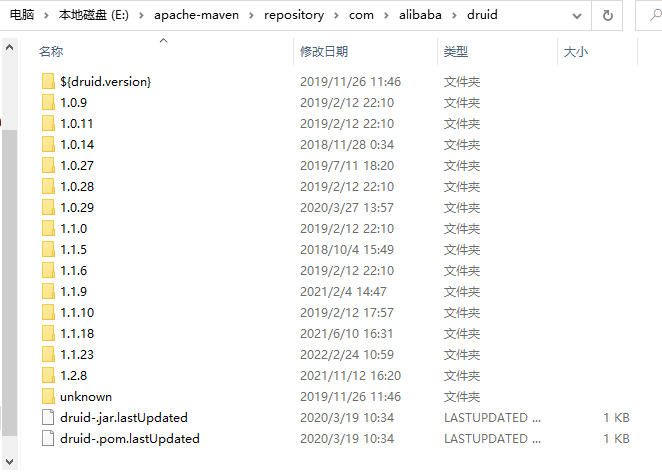This screenshot has height=474, width=662.
Task: Click the navigation pane scroll up arrow
Action: 9,47
